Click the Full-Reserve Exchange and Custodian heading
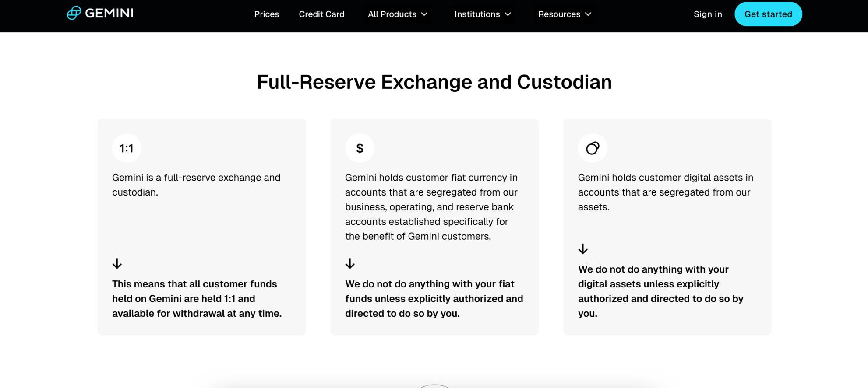868x388 pixels. (x=434, y=81)
